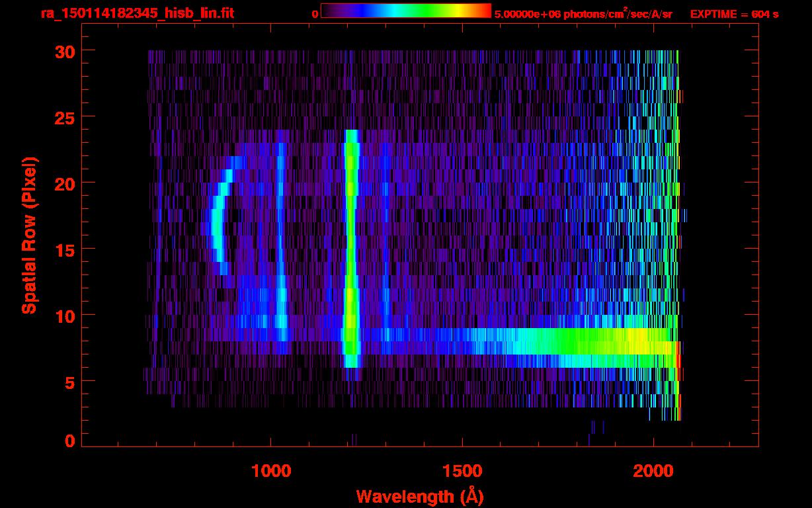Click the Spatial Row (Pixel) axis label
This screenshot has height=508, width=812.
coord(28,235)
